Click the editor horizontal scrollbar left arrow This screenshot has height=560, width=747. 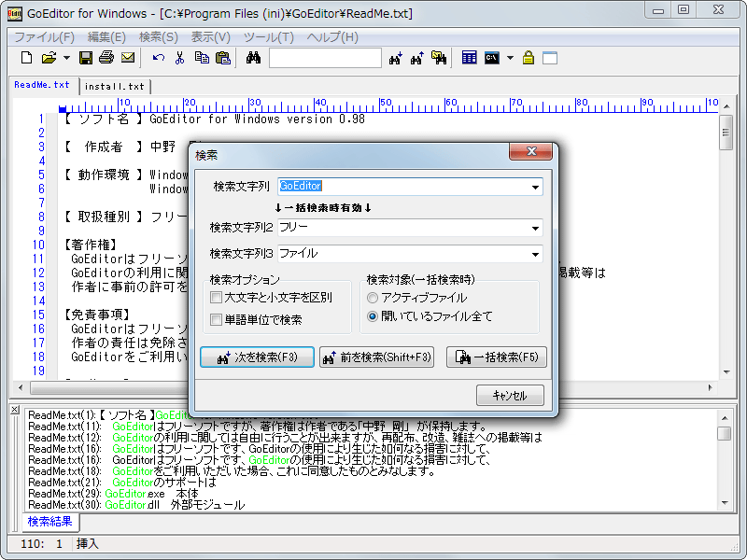[x=20, y=388]
